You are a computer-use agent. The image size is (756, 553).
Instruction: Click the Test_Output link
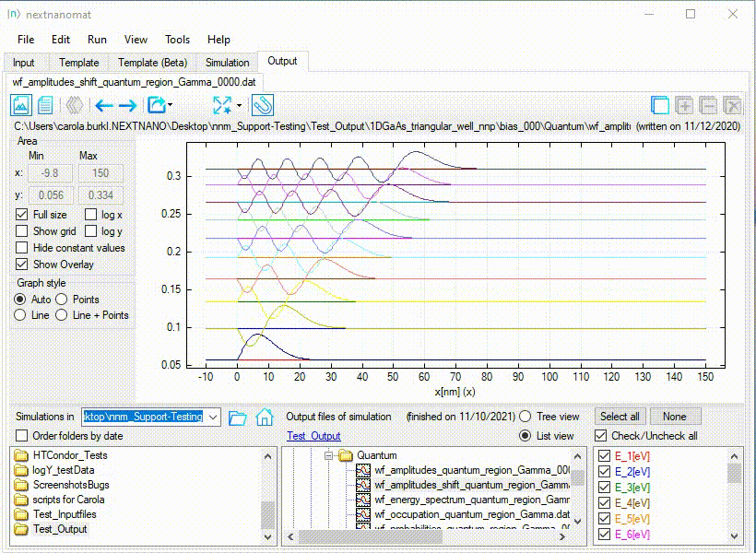click(x=313, y=436)
